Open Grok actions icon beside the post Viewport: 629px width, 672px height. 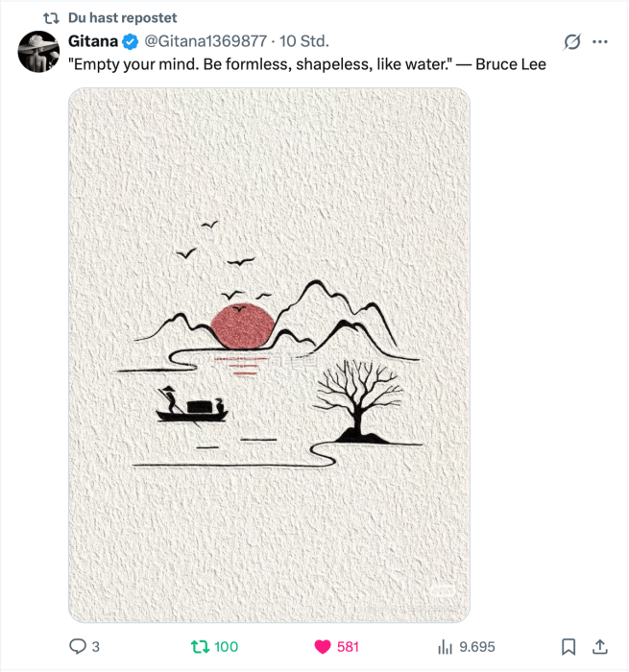tap(572, 41)
